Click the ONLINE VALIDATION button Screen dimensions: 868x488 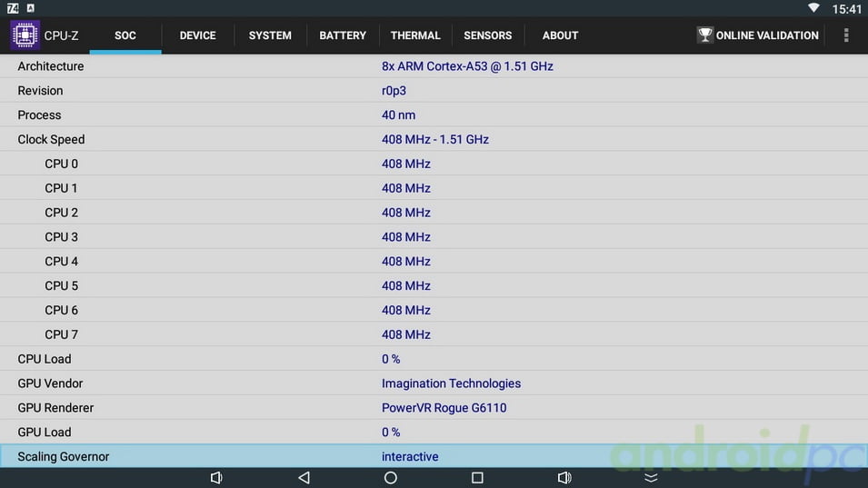767,35
